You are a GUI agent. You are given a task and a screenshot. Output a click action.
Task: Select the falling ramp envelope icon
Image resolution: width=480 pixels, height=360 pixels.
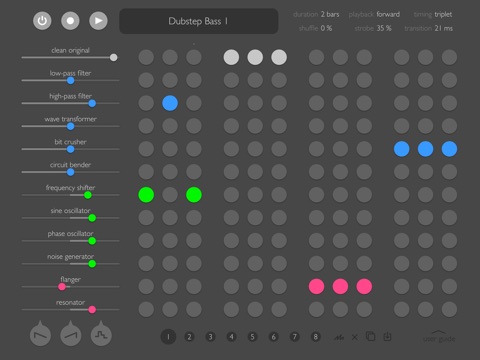[40, 334]
